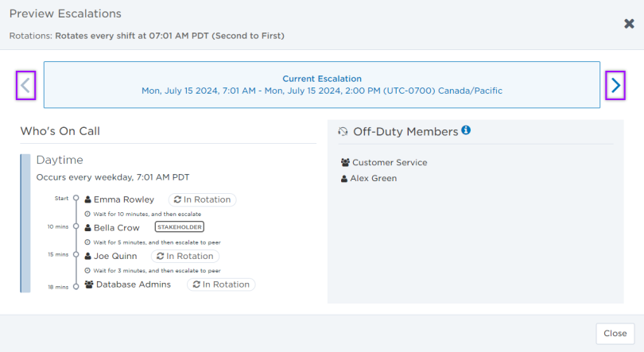Go to the previous escalation with left chevron
644x352 pixels.
[26, 85]
